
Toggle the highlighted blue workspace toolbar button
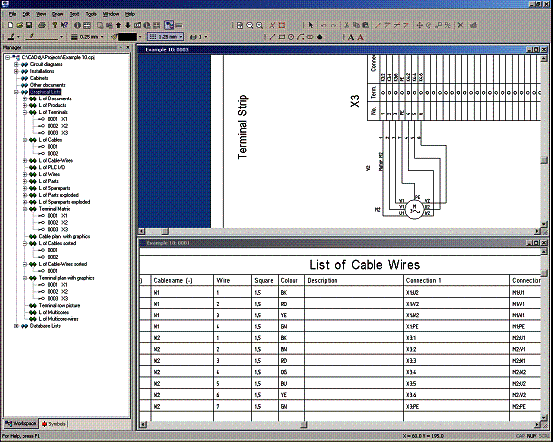[x=169, y=25]
